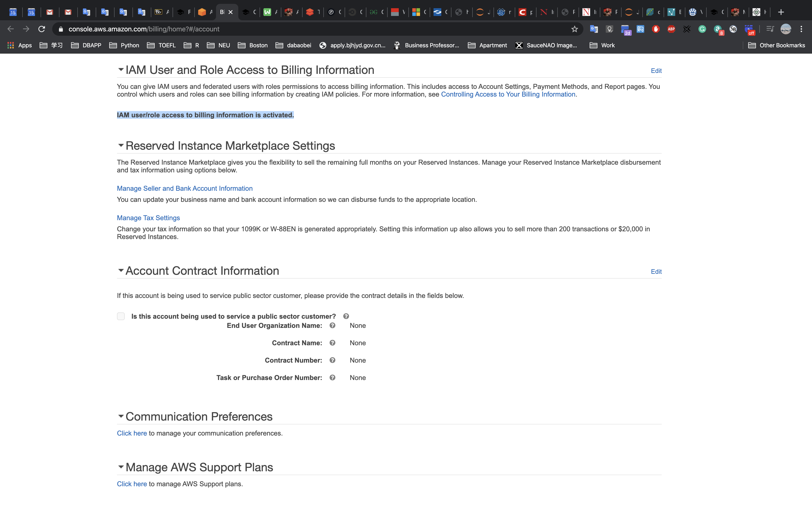Collapse the Reserved Instance Marketplace Settings section

click(121, 146)
